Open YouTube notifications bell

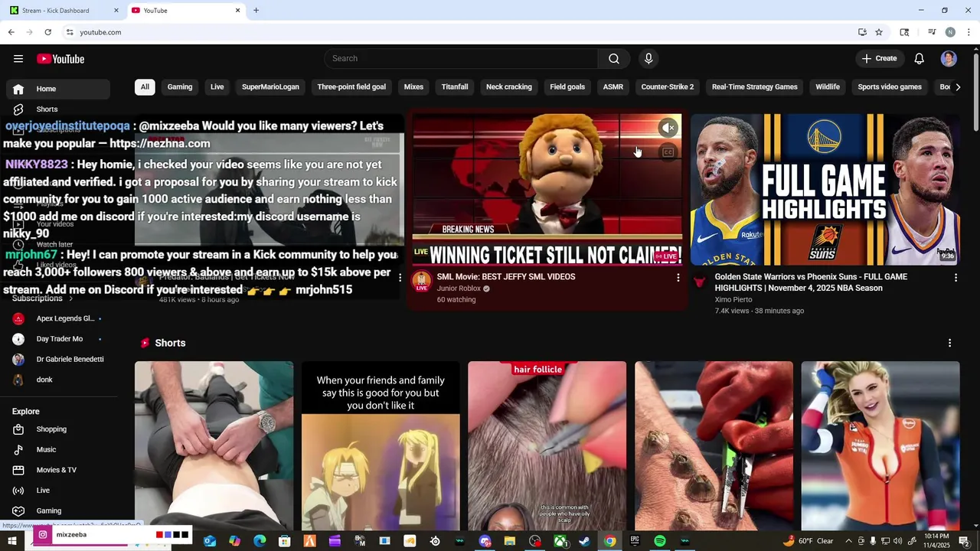point(920,59)
